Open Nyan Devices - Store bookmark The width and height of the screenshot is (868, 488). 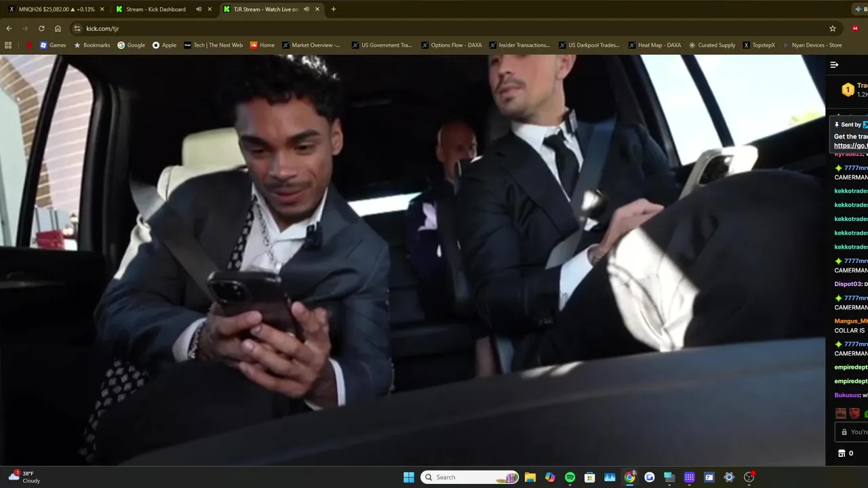tap(812, 45)
